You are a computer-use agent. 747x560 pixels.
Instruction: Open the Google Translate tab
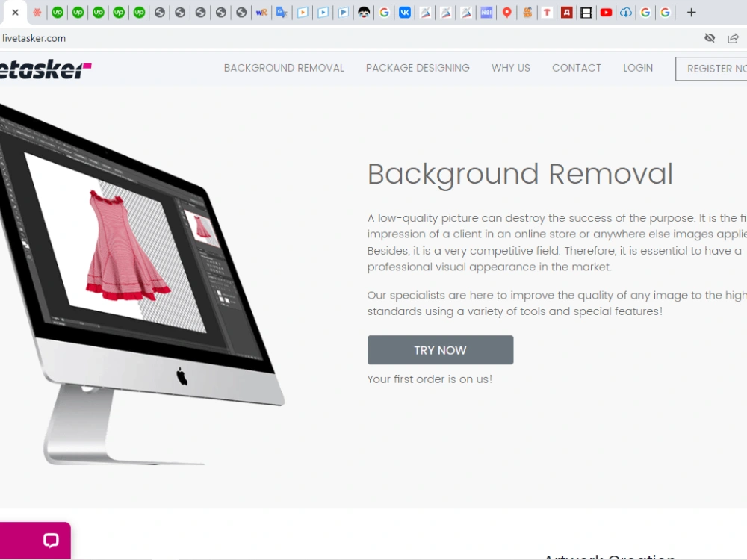282,13
